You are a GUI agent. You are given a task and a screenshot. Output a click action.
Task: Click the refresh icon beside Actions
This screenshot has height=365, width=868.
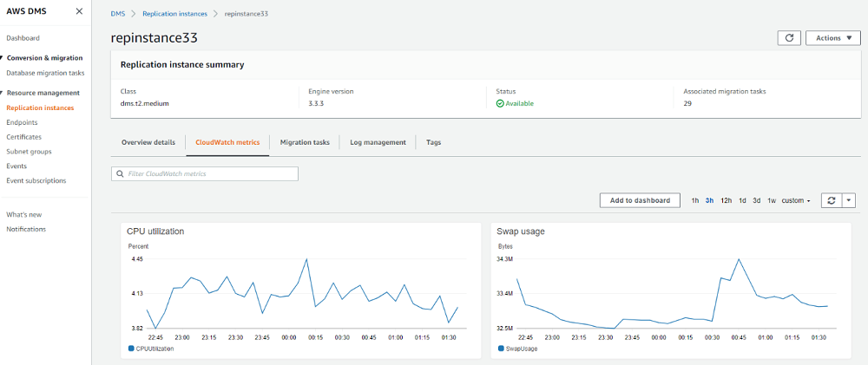(789, 38)
